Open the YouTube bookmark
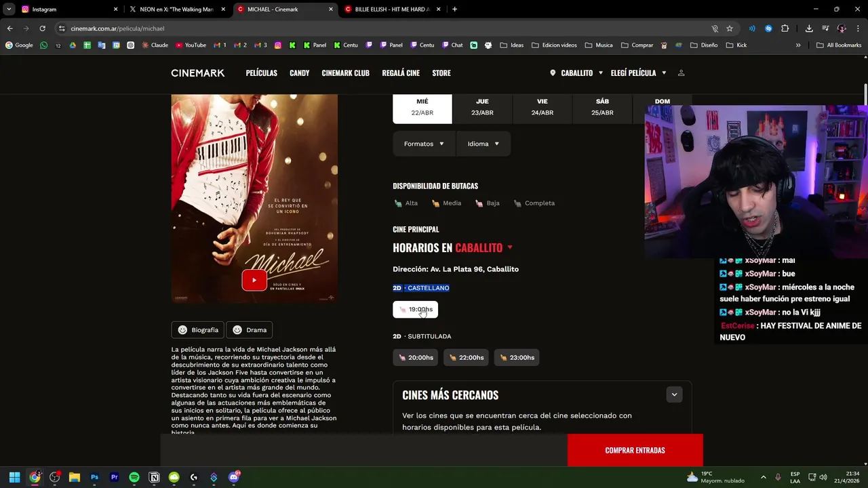This screenshot has width=868, height=488. point(191,45)
